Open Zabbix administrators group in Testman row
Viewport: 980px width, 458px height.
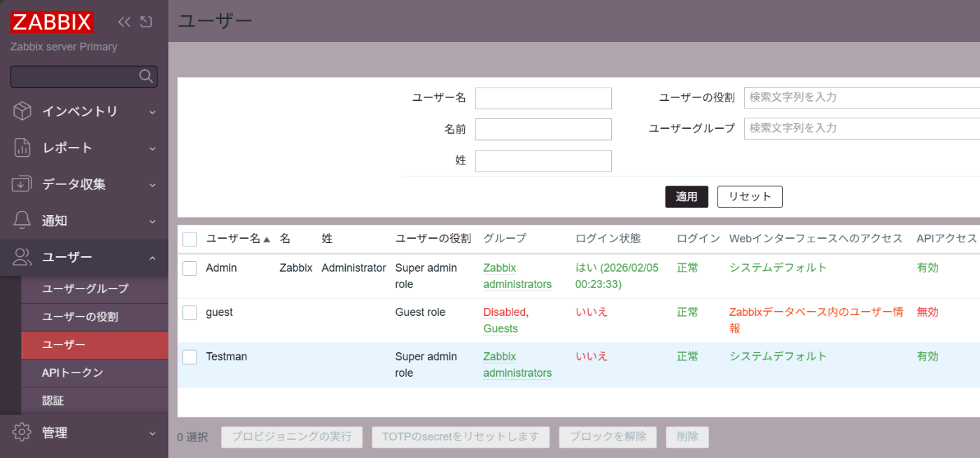pyautogui.click(x=517, y=365)
